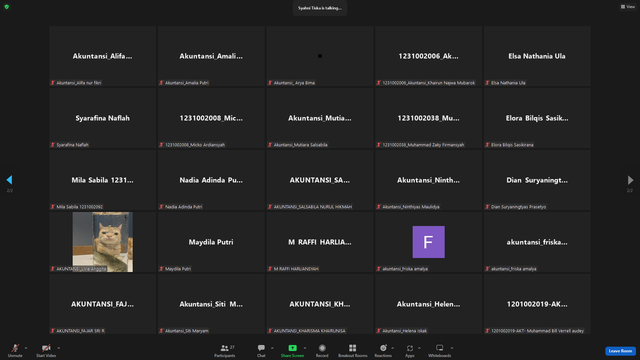The image size is (640, 360).
Task: Click 'AKUNTANSI_FAJAR SRI R' name label
Action: 80,331
